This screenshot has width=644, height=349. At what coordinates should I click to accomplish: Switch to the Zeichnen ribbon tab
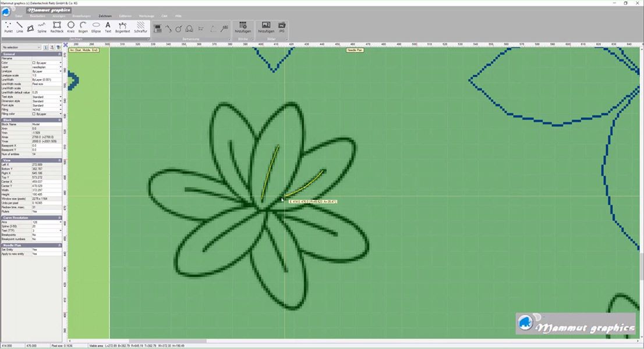click(105, 16)
